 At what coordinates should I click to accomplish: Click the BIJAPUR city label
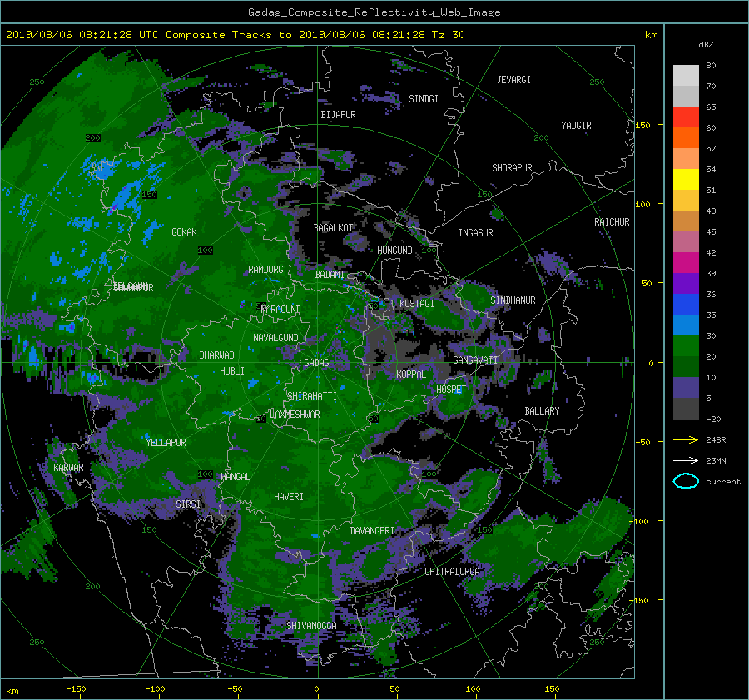click(338, 115)
